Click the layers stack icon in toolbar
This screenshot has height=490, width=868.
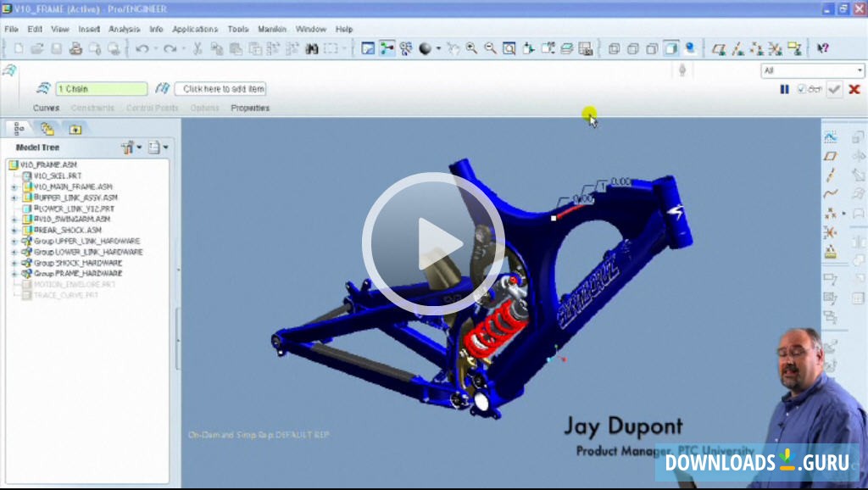pyautogui.click(x=566, y=48)
